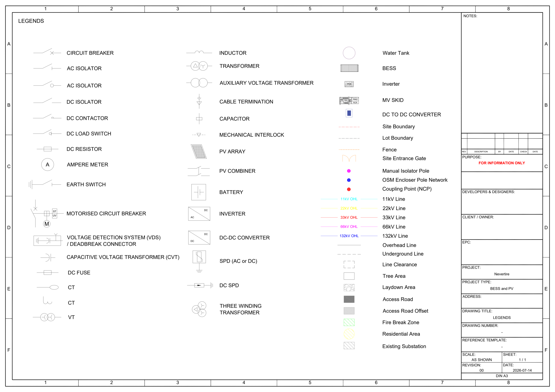Click the SPD surge protector symbol
The image size is (555, 392).
pyautogui.click(x=199, y=262)
